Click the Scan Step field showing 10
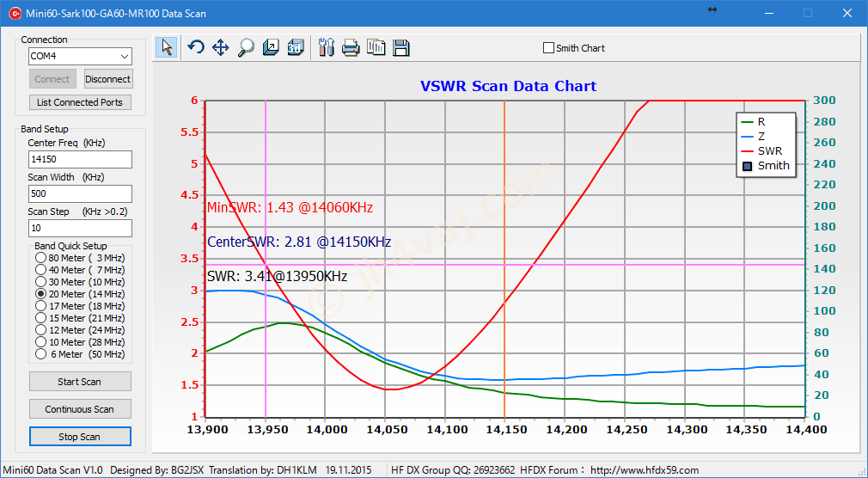Screen dimensions: 868x478 pos(80,228)
